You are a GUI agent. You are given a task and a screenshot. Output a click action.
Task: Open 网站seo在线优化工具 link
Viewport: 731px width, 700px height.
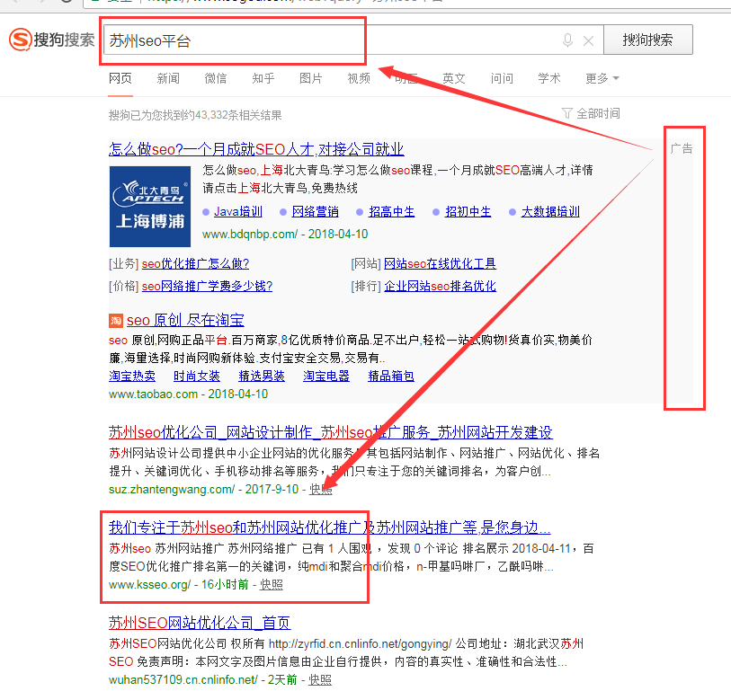click(x=440, y=263)
